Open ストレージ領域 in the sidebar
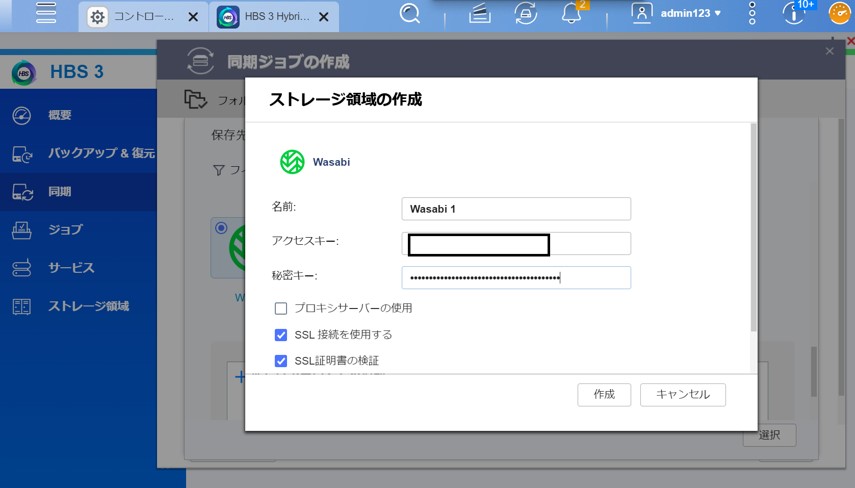 click(x=88, y=306)
